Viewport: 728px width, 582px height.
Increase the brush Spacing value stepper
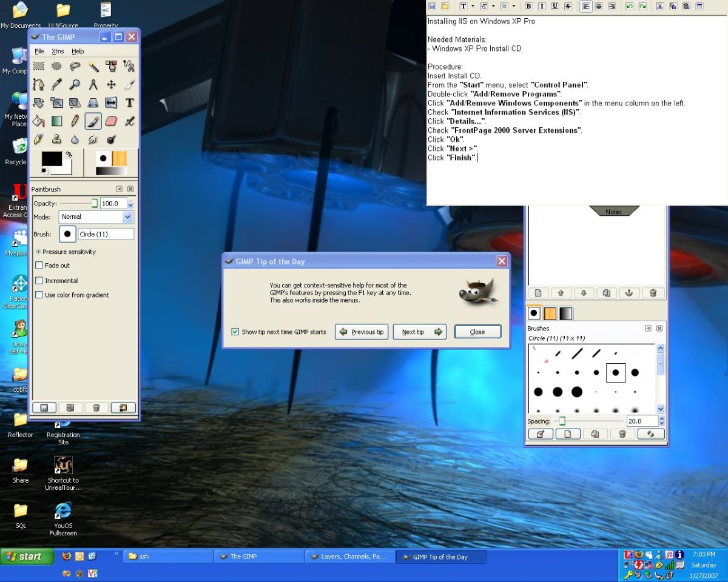click(x=661, y=418)
